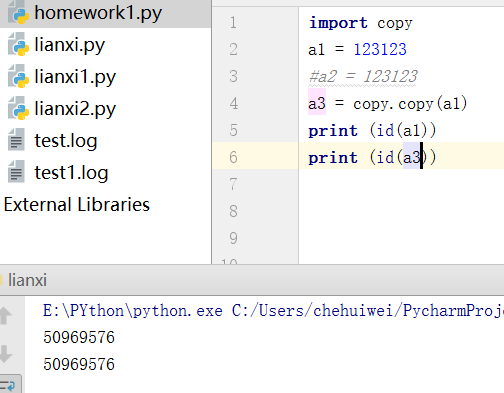Open test1.log file
The width and height of the screenshot is (504, 393).
pyautogui.click(x=71, y=173)
